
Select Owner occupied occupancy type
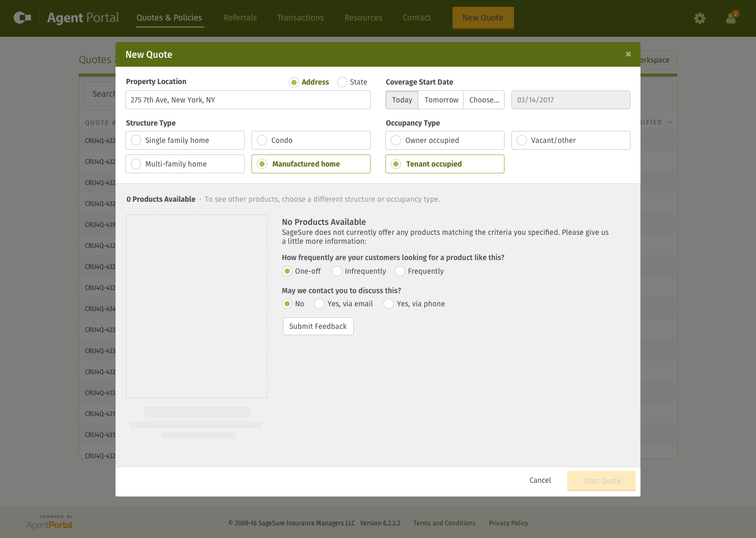point(445,140)
